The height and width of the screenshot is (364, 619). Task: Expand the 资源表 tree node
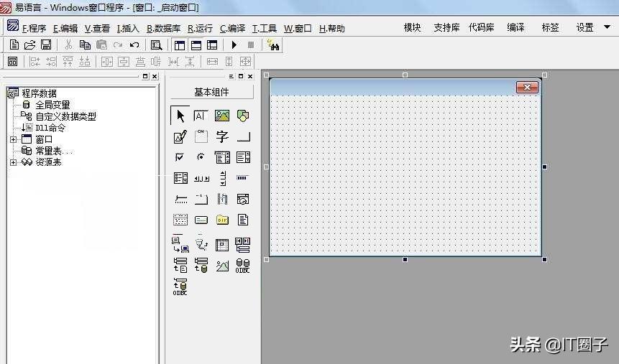(13, 162)
